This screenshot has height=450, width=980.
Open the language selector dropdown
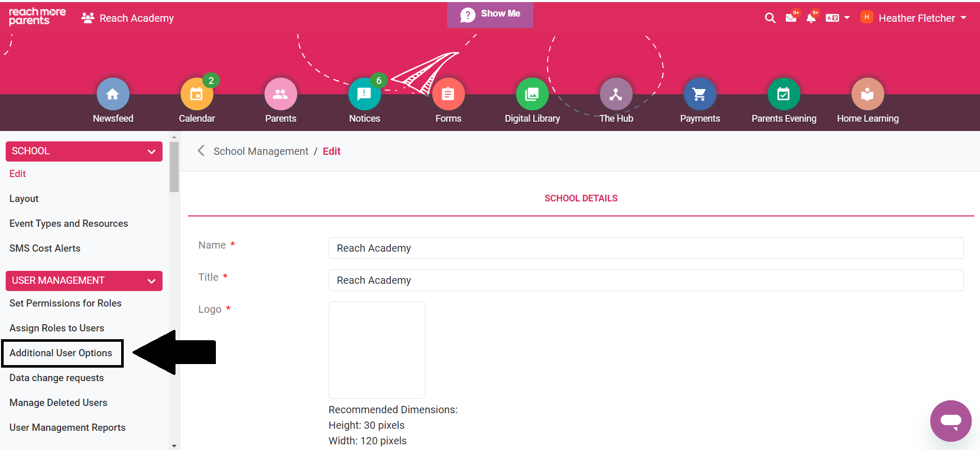point(837,18)
